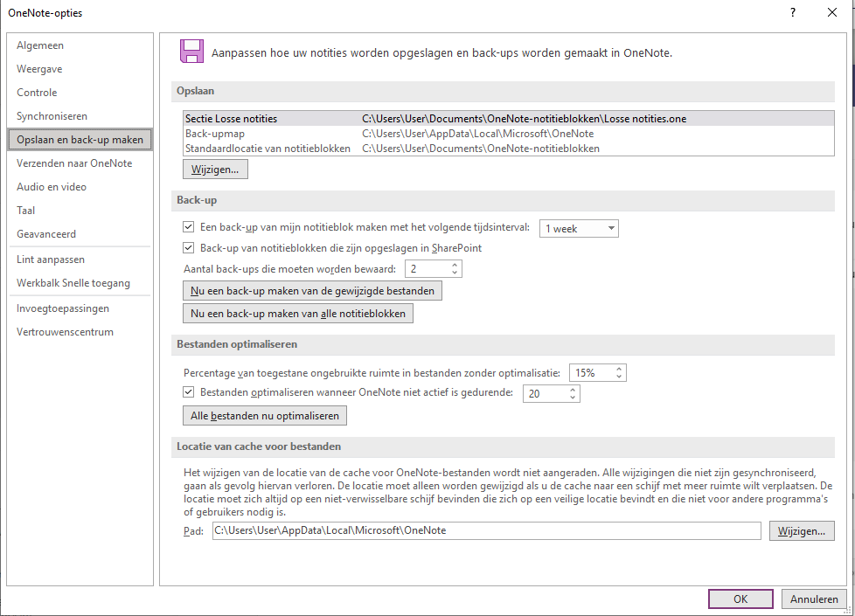Increase the unused space percentage
Screen dimensions: 855x616
pyautogui.click(x=619, y=369)
